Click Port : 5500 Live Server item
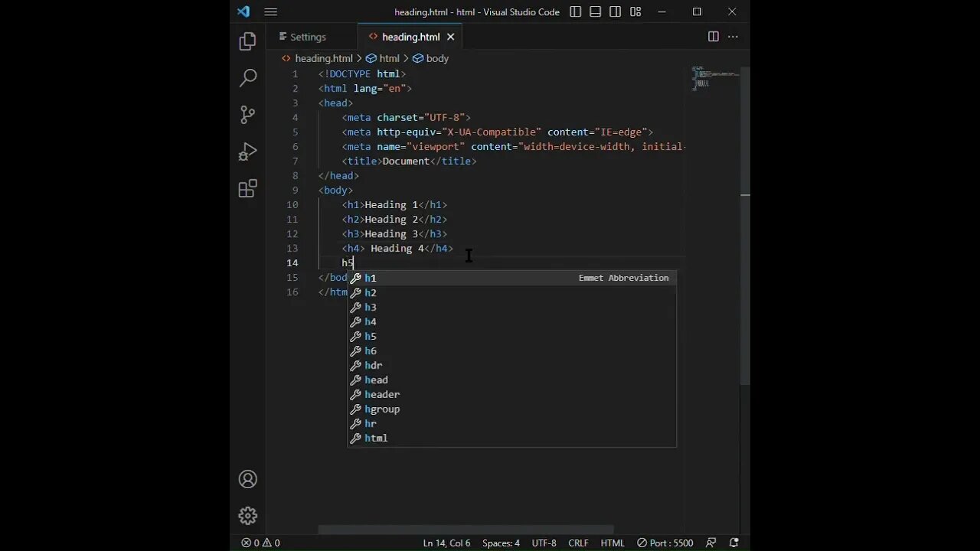 665,543
